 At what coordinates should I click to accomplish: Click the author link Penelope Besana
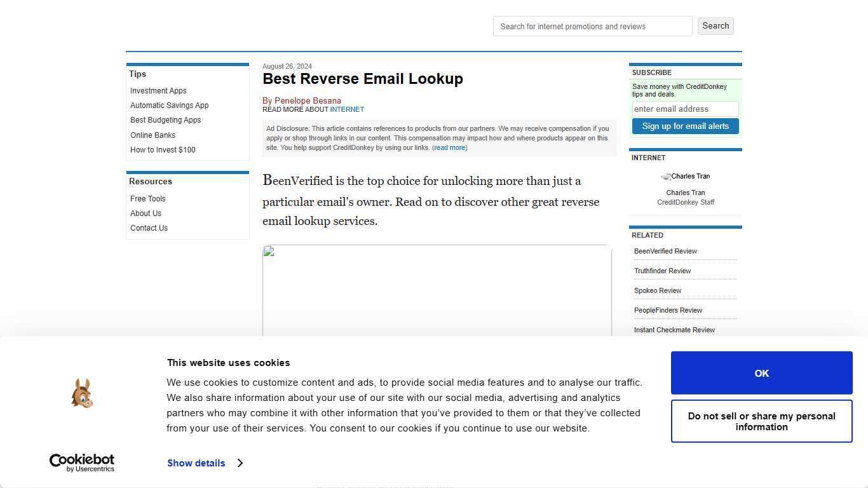(x=308, y=100)
